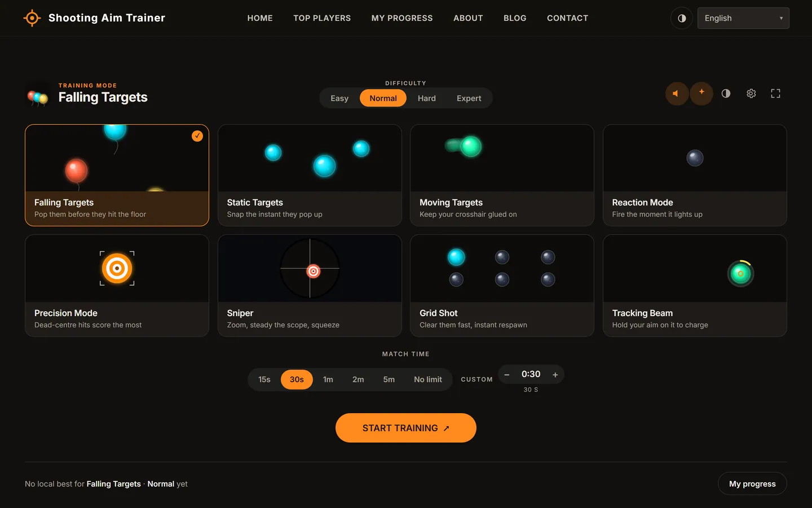
Task: Click the My progress button at bottom
Action: [x=752, y=484]
